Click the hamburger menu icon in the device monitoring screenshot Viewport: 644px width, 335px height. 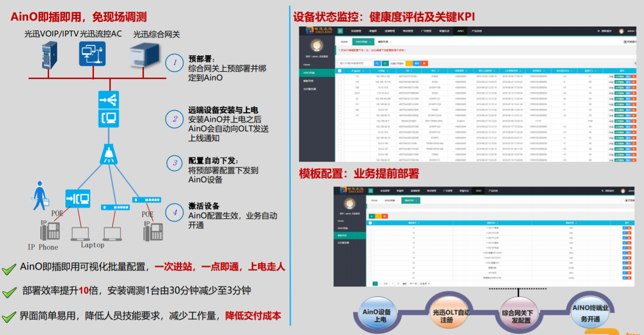click(340, 31)
